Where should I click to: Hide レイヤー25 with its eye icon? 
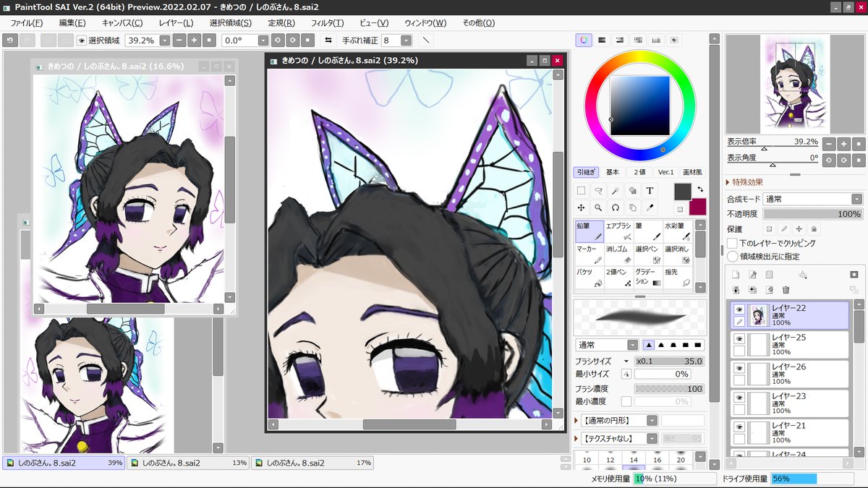point(739,338)
